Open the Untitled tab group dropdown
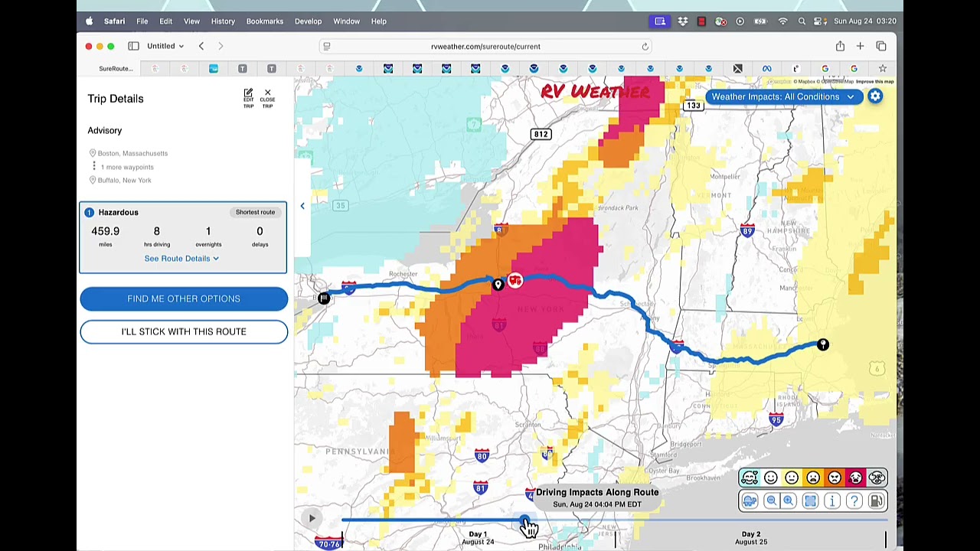 click(165, 46)
